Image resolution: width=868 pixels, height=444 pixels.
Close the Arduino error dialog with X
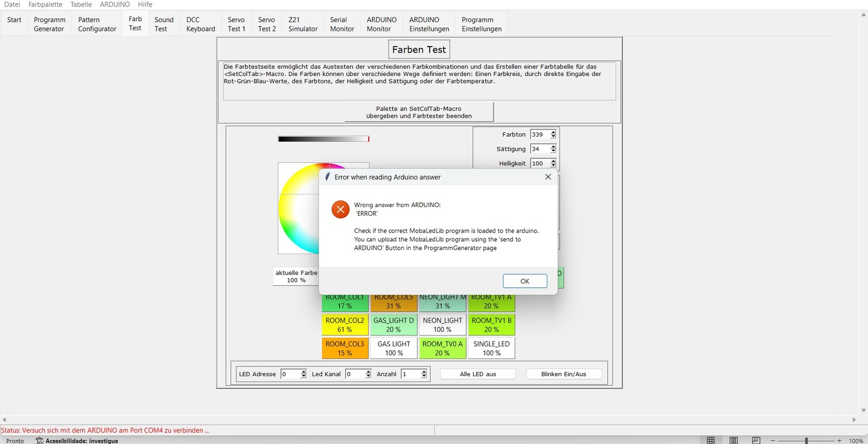click(x=548, y=177)
